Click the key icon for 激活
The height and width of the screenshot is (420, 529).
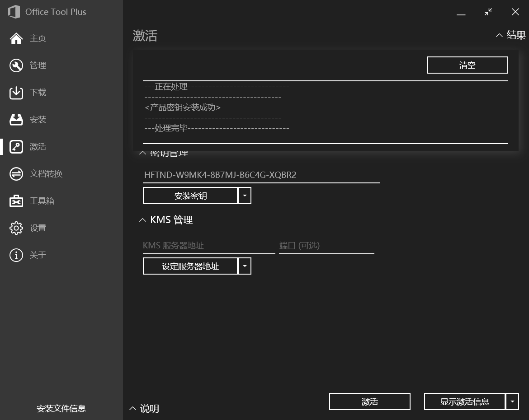tap(16, 147)
